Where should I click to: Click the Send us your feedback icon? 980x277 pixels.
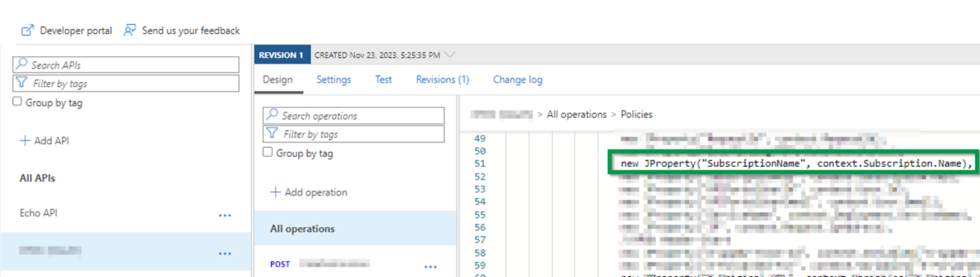[130, 30]
